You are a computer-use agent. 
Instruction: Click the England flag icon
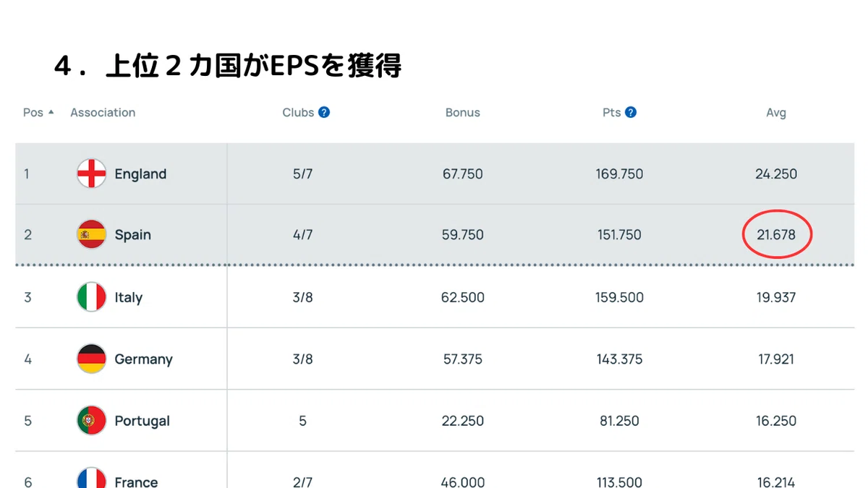(92, 174)
